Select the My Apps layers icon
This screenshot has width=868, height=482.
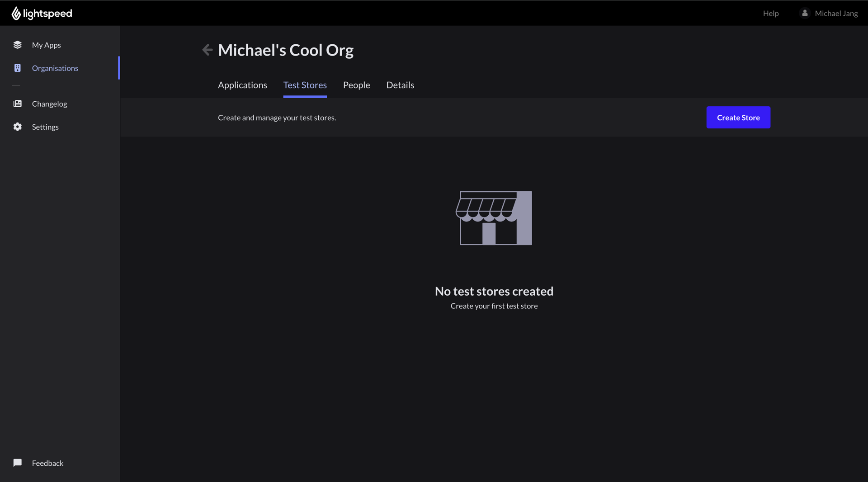coord(17,45)
